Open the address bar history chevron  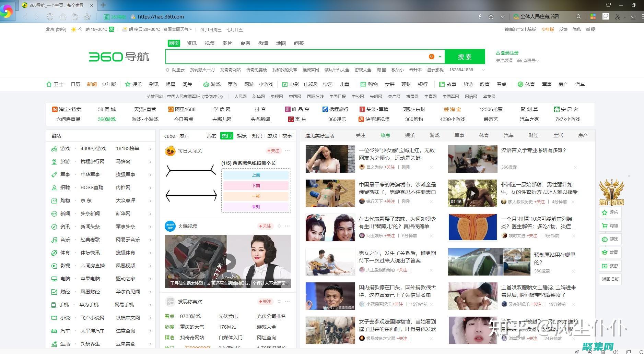pos(503,16)
